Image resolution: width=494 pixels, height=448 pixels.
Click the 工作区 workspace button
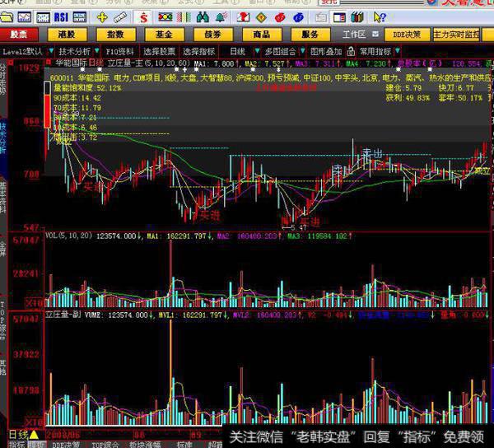354,35
